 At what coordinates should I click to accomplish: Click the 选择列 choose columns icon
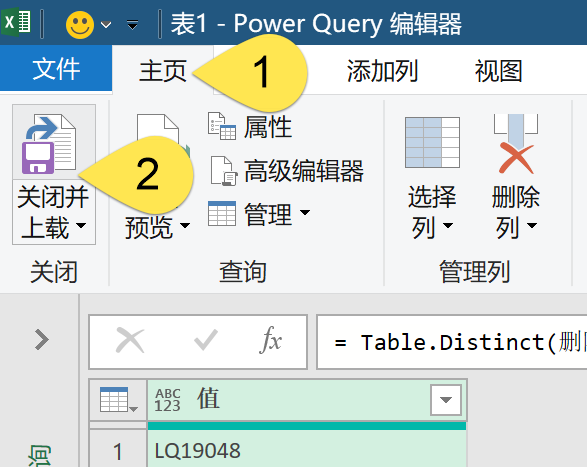coord(432,143)
